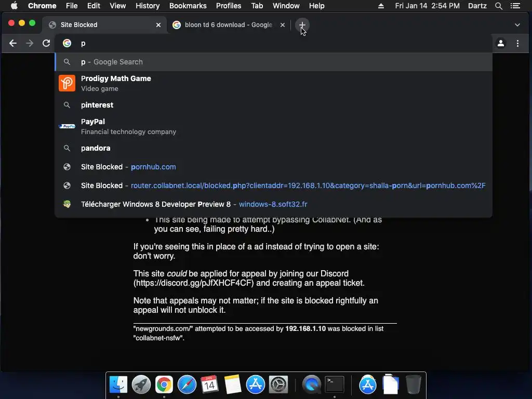Click the Discord invite URL text
This screenshot has width=532, height=399.
(194, 283)
